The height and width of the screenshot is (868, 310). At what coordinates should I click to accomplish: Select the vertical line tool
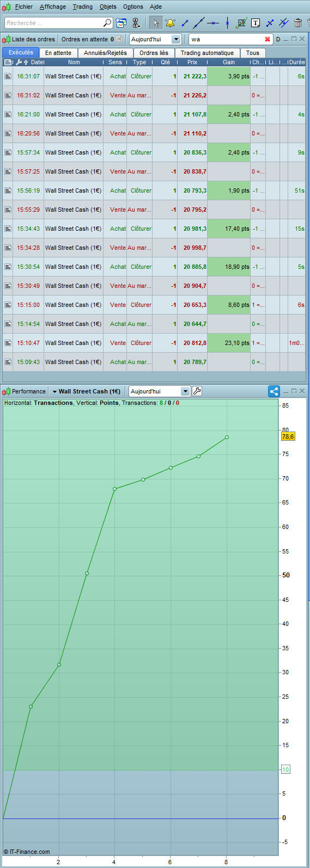[x=227, y=23]
